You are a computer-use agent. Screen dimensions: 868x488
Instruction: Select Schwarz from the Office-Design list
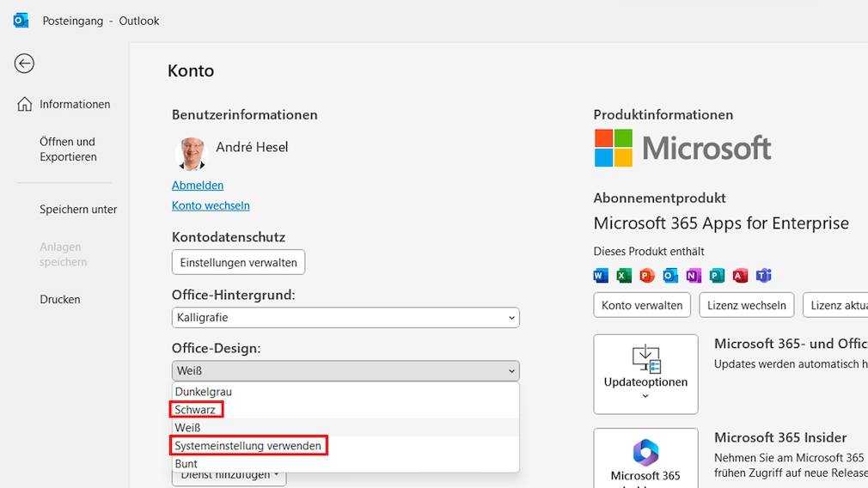[x=196, y=410]
